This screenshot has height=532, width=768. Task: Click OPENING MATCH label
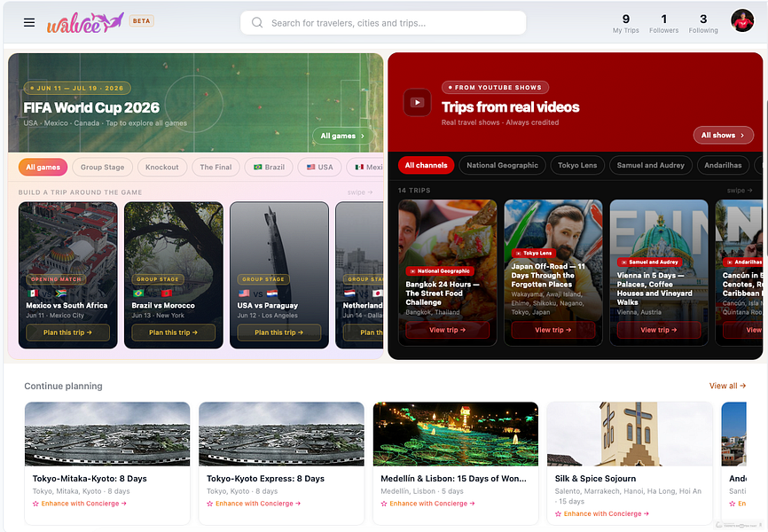click(x=56, y=279)
